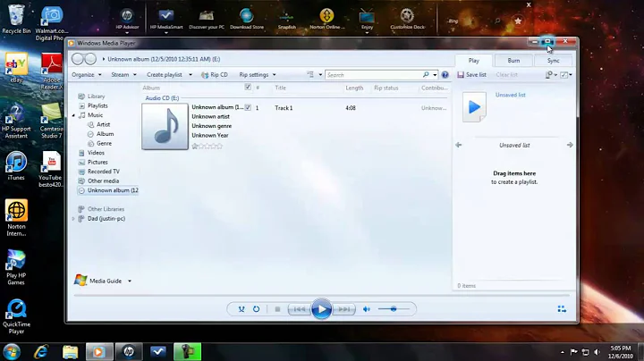644x361 pixels.
Task: Open list options dropdown in list pane
Action: click(x=551, y=75)
